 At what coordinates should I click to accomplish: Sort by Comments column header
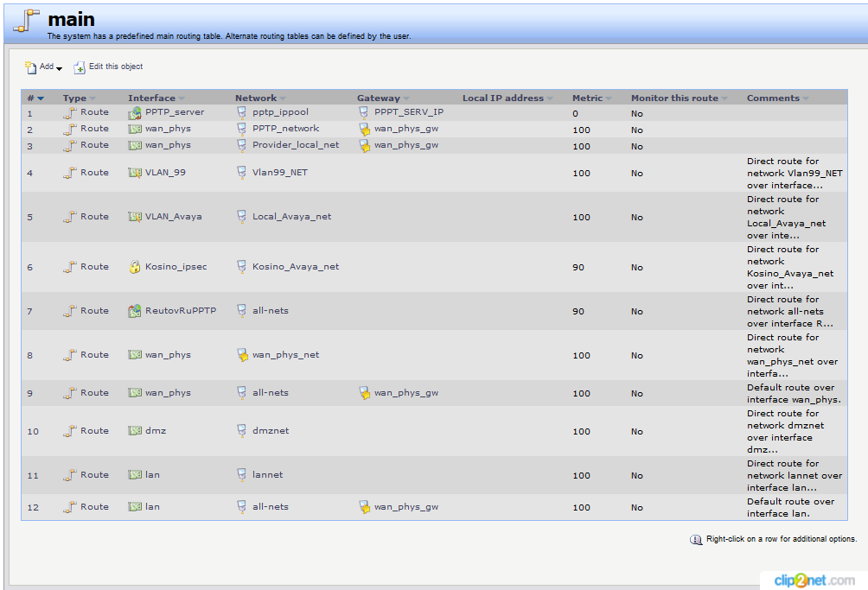(x=777, y=98)
